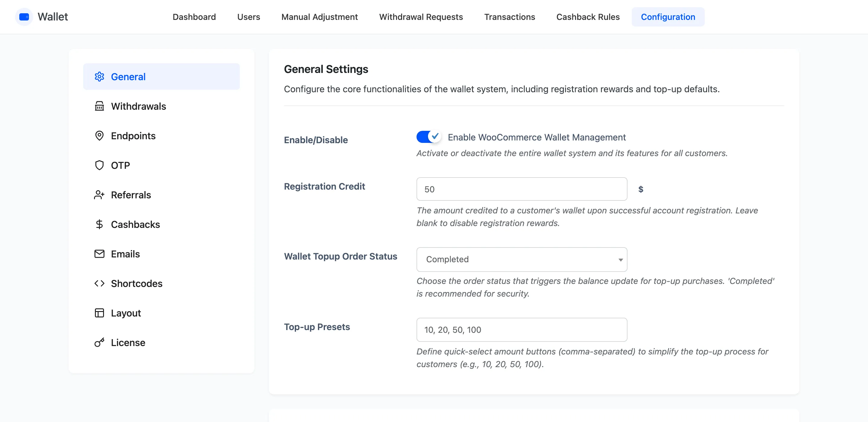Open the Cashback Rules tab
The width and height of the screenshot is (868, 422).
coord(588,17)
